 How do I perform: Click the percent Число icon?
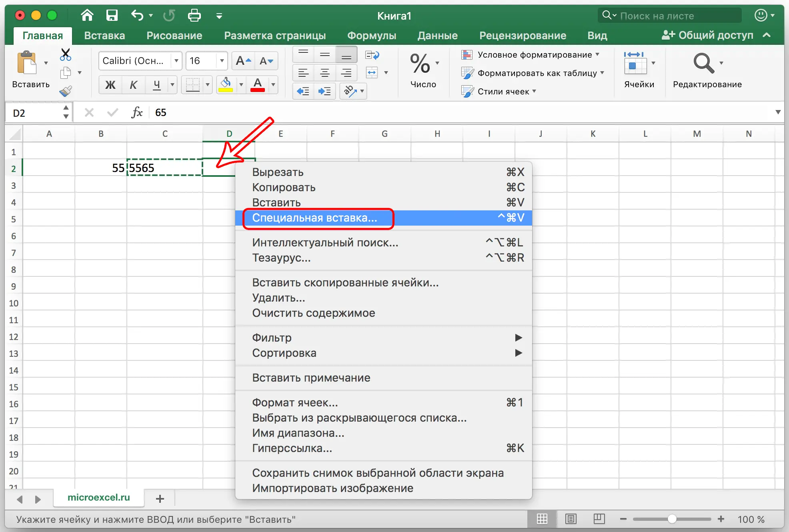420,64
